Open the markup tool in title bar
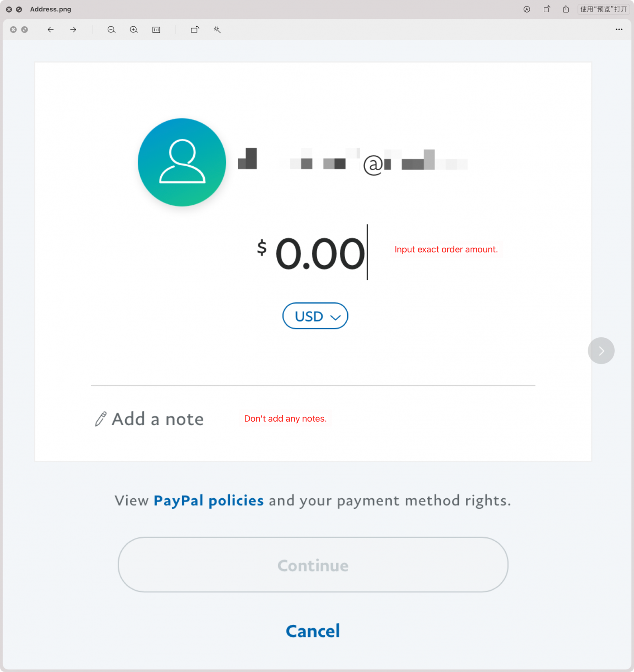Screen dimensions: 634x672 (x=527, y=9)
